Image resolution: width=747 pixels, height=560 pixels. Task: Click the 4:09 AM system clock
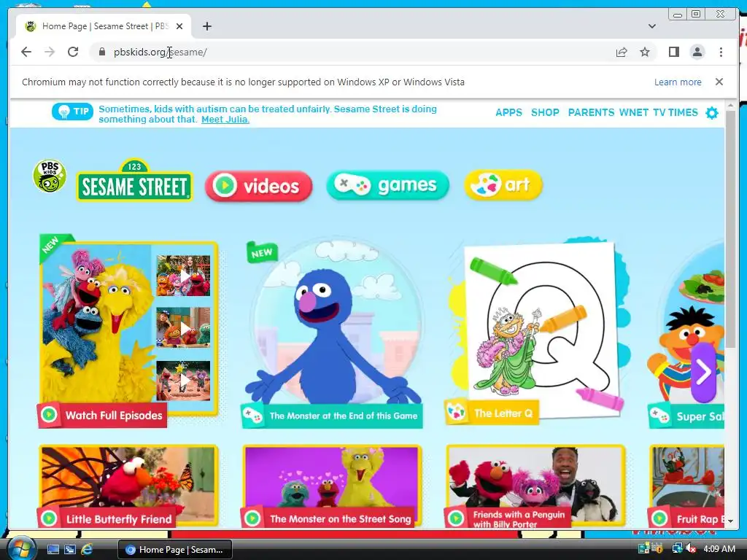point(719,548)
